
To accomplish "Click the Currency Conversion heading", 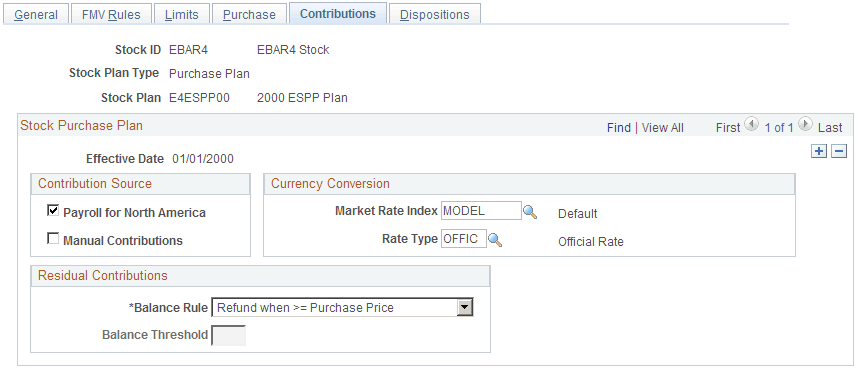I will tap(330, 184).
